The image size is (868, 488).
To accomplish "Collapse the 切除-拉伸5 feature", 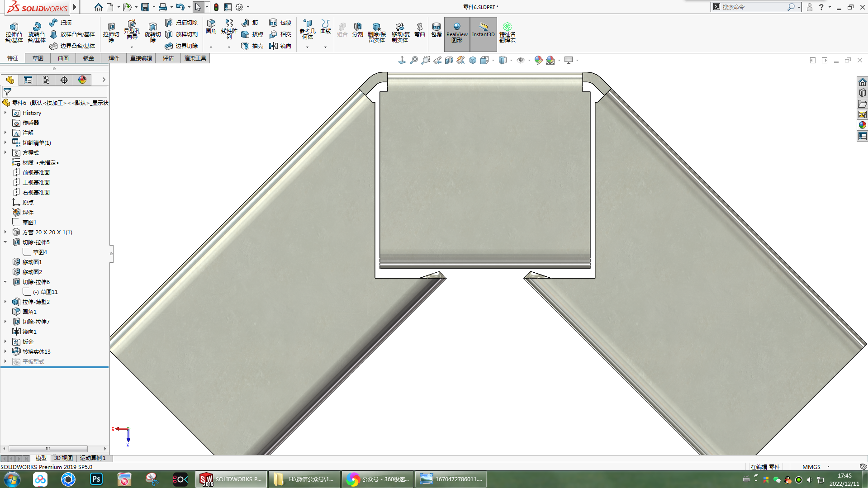I will click(x=5, y=242).
